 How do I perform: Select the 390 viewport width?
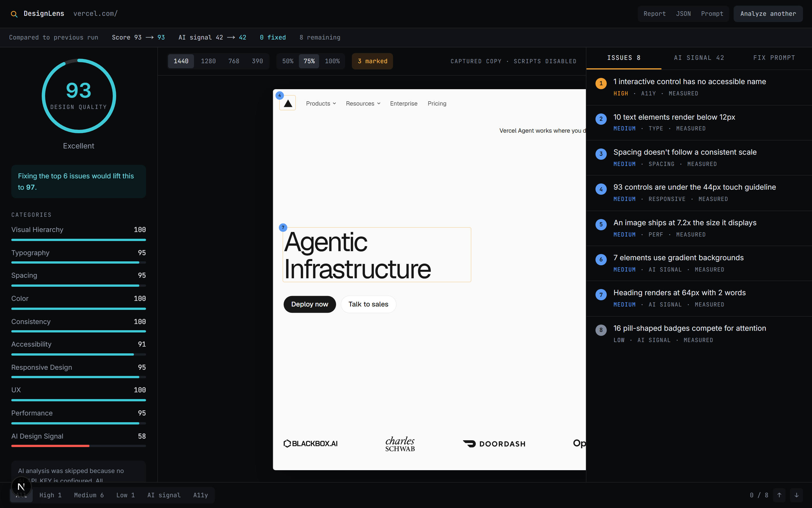click(x=257, y=61)
